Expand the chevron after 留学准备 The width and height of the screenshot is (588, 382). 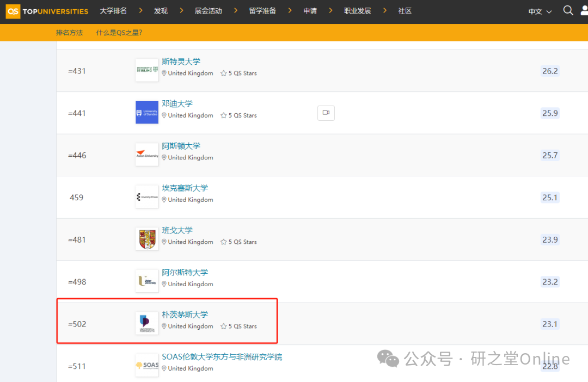(290, 10)
